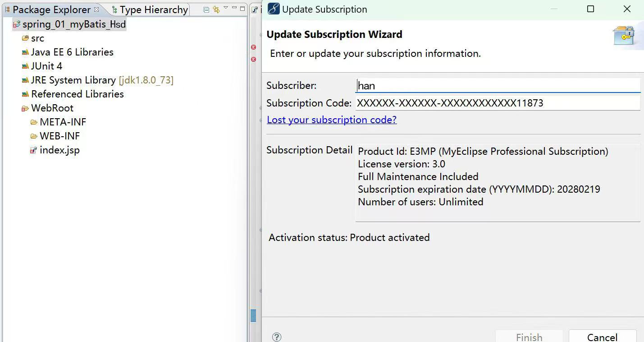The height and width of the screenshot is (342, 644).
Task: Select the spring_01_myBatis_Hsd project
Action: [x=74, y=24]
